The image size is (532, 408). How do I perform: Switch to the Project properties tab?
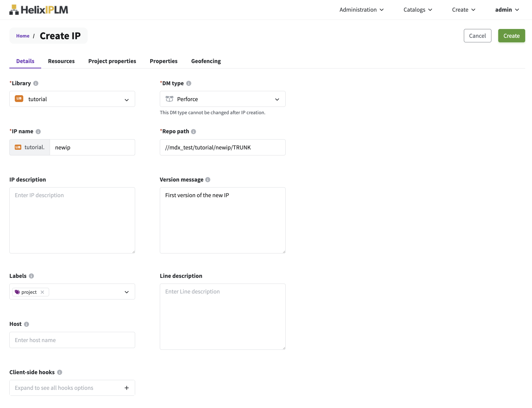tap(112, 61)
